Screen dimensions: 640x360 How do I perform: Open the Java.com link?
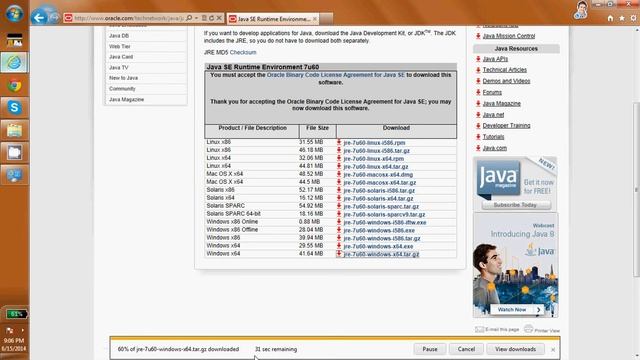point(494,148)
